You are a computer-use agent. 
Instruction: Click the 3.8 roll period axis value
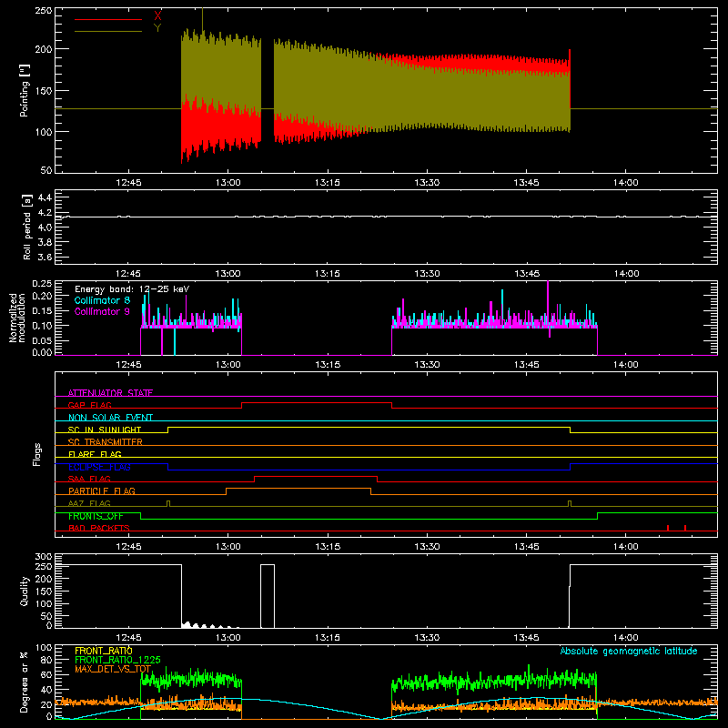coord(45,242)
